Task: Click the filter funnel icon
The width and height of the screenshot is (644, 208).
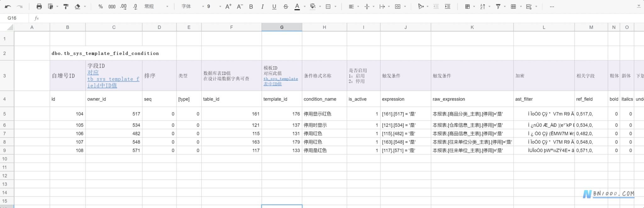Action: click(498, 7)
